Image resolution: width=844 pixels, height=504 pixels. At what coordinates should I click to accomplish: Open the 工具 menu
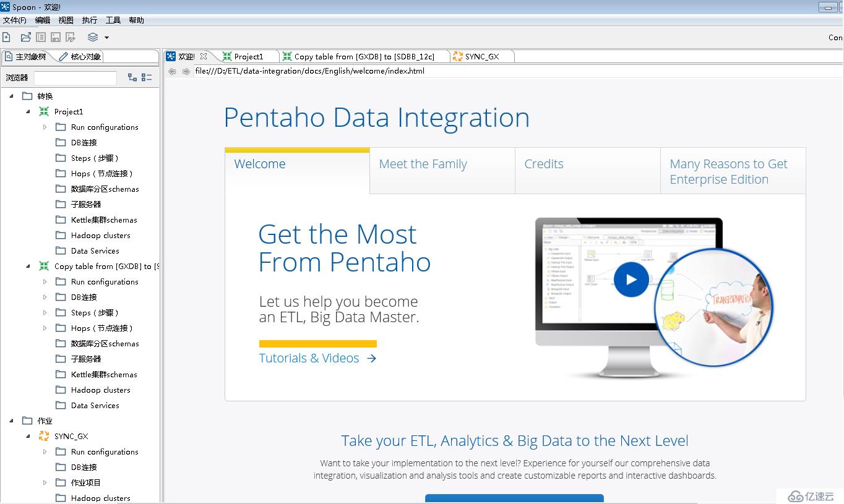click(113, 20)
